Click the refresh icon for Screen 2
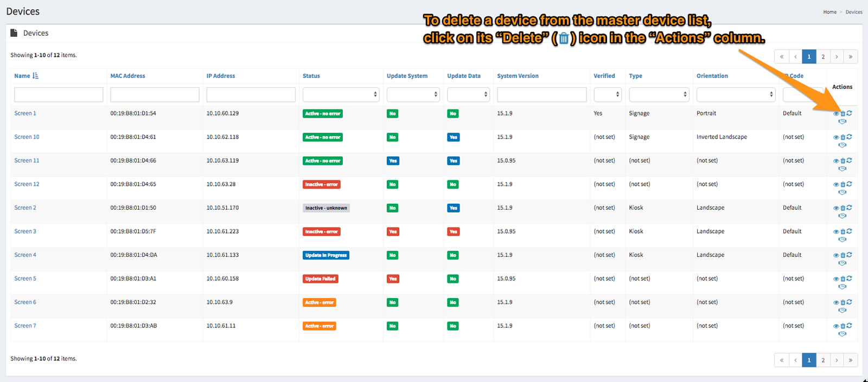 (849, 208)
